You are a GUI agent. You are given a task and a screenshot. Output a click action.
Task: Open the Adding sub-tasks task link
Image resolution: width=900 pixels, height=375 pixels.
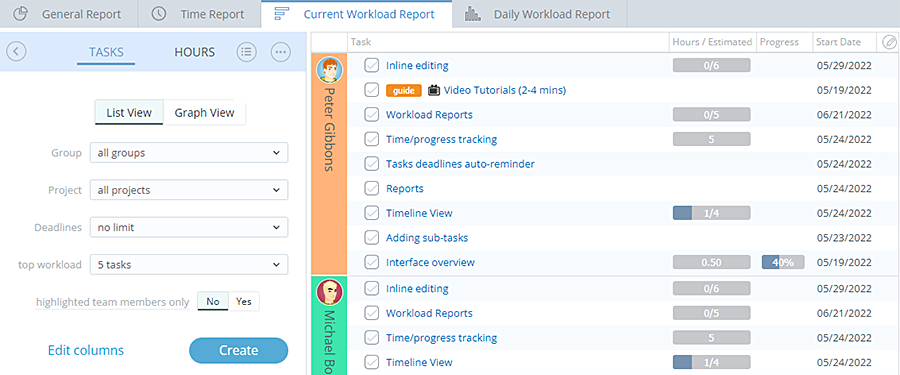pyautogui.click(x=427, y=238)
